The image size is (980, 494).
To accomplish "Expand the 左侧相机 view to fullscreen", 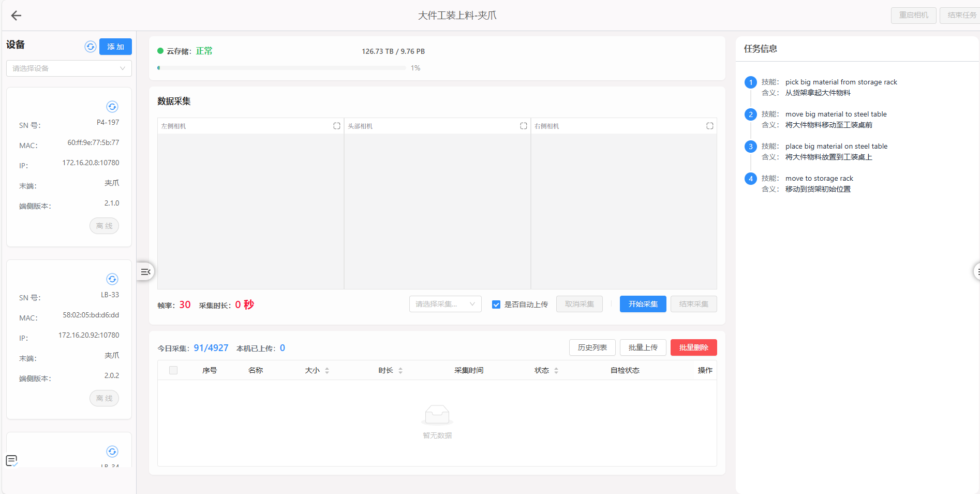I will (337, 126).
